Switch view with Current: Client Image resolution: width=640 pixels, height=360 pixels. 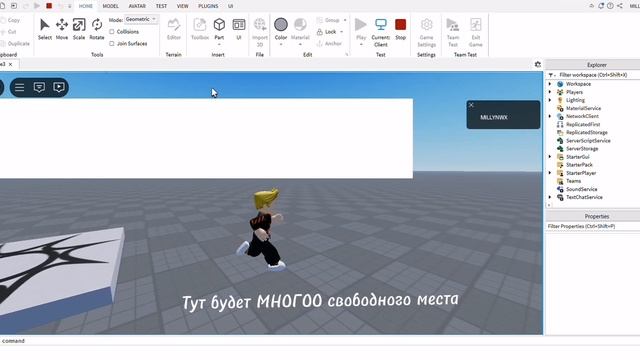[x=380, y=32]
